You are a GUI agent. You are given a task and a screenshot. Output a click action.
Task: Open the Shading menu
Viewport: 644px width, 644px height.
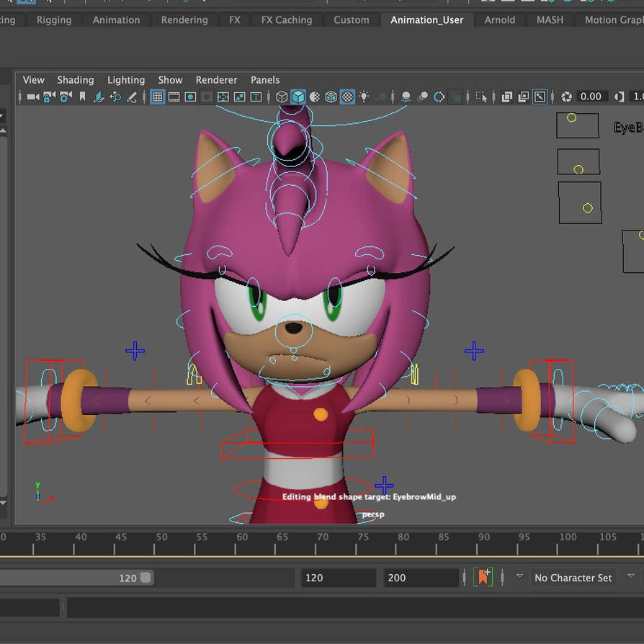76,80
